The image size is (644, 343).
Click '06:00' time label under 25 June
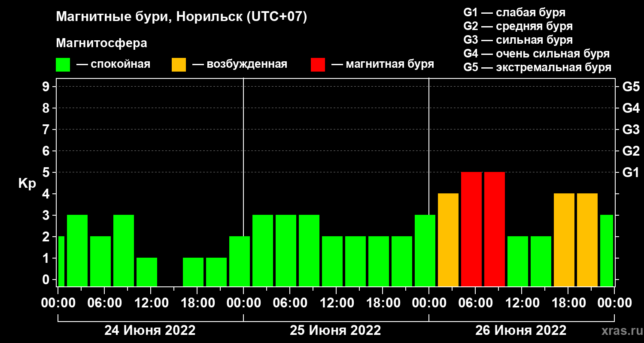click(x=290, y=303)
